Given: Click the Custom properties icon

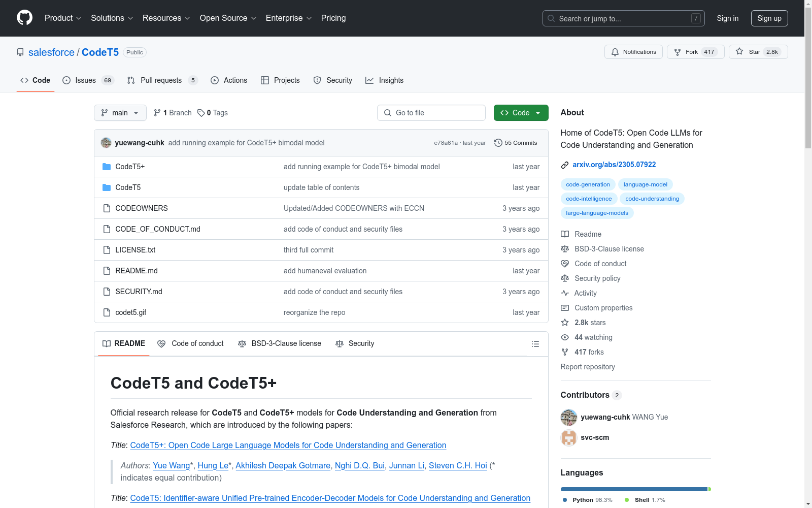Looking at the screenshot, I should [565, 308].
